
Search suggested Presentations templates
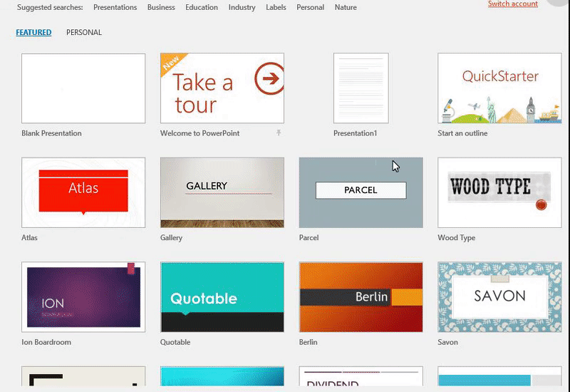pyautogui.click(x=115, y=8)
